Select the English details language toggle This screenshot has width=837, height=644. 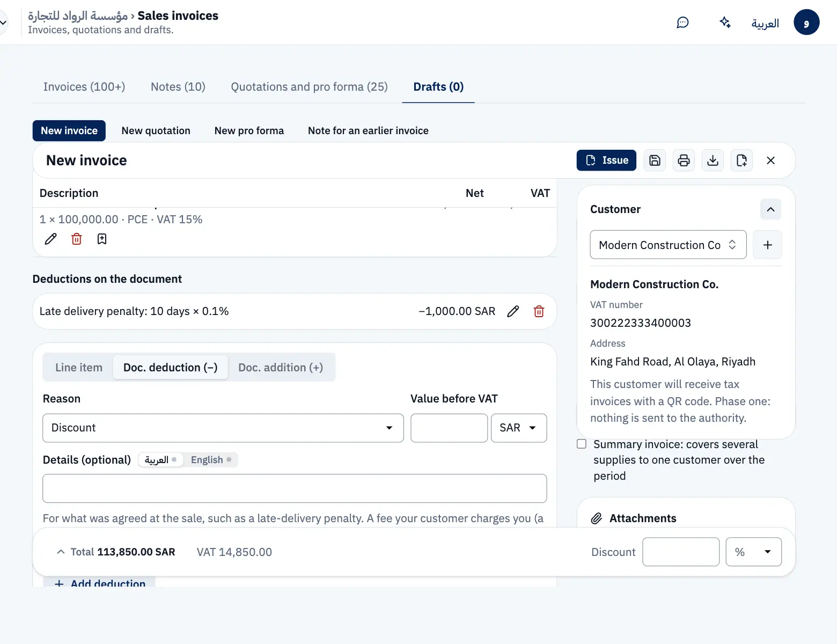point(211,460)
